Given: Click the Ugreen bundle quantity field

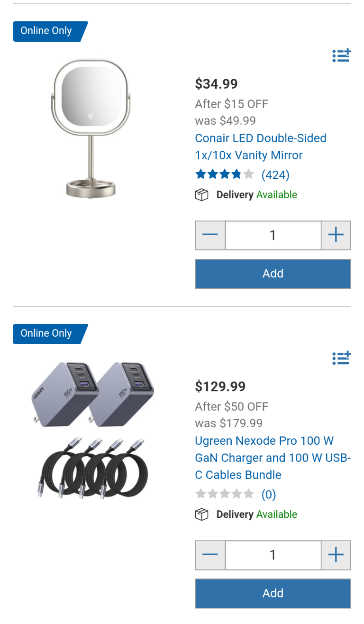Looking at the screenshot, I should click(273, 555).
